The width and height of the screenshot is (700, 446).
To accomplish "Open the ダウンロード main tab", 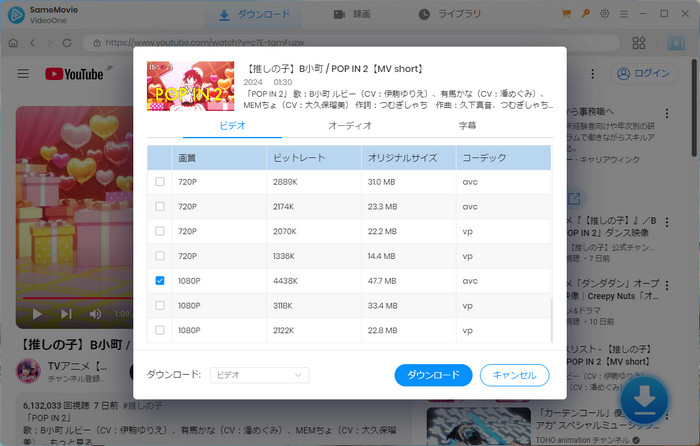I will tap(254, 14).
